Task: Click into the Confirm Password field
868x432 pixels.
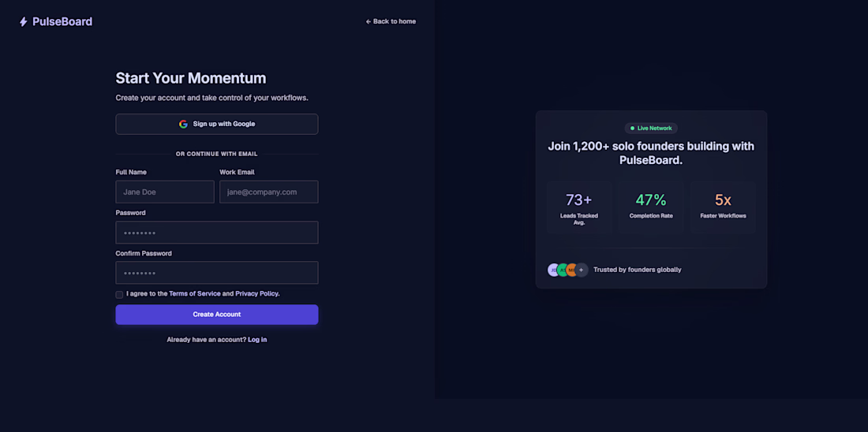Action: (217, 273)
